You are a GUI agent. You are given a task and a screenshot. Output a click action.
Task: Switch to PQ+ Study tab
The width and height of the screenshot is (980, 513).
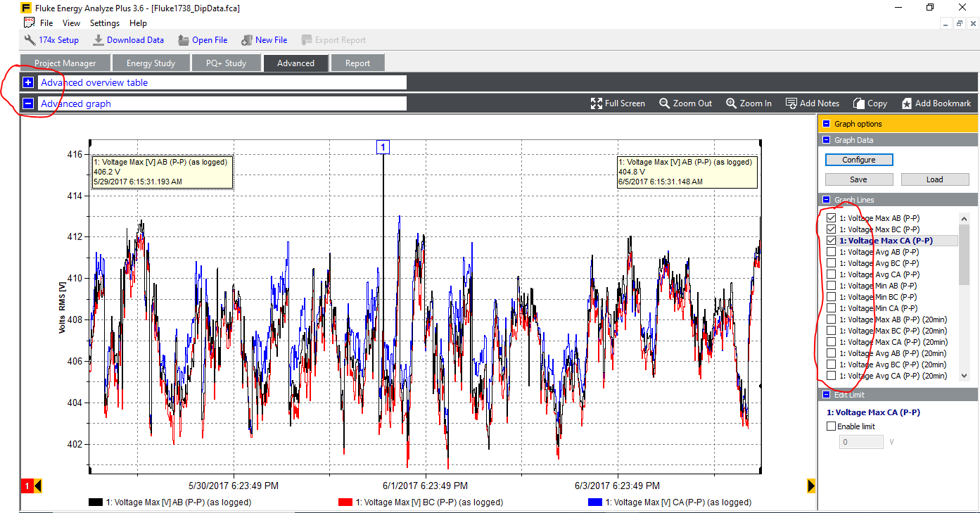pos(226,63)
